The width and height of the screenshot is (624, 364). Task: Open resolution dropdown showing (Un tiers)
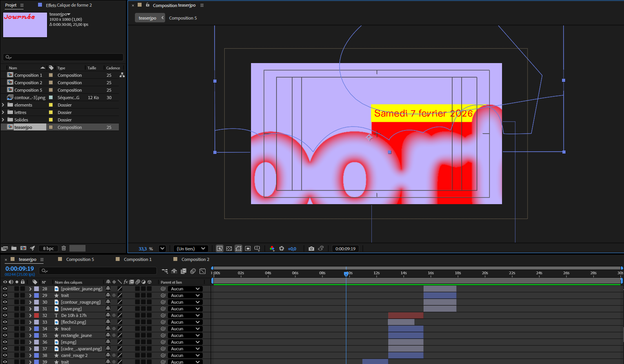click(x=191, y=248)
